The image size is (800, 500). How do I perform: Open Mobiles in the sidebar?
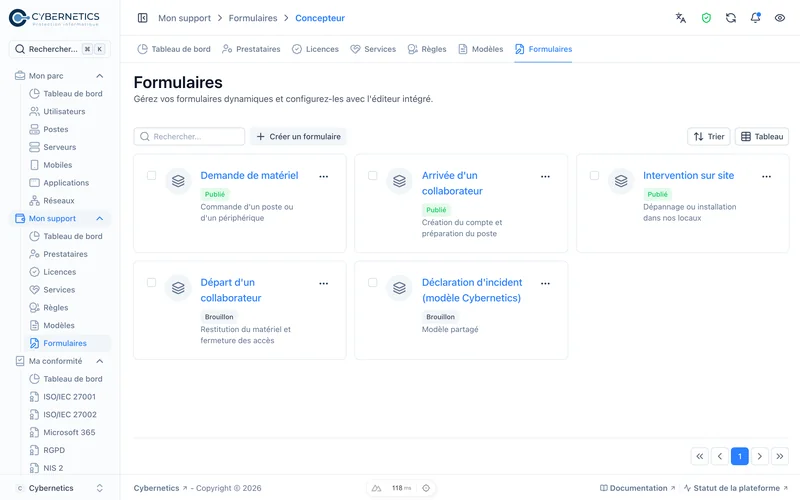(60, 165)
